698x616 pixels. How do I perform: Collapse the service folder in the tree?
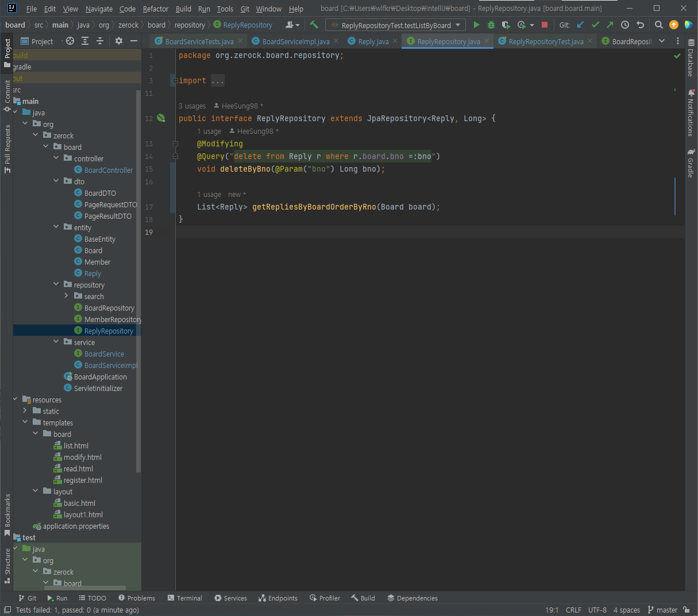(56, 342)
